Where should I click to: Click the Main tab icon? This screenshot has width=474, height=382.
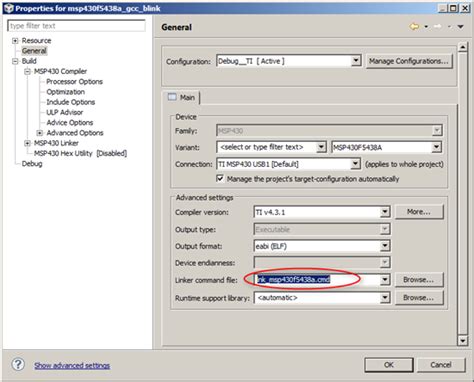[172, 97]
